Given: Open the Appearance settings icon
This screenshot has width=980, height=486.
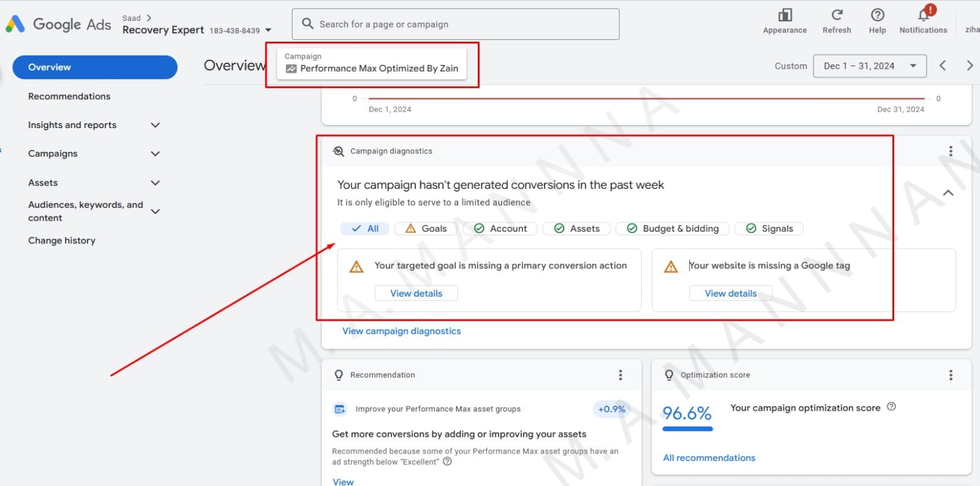Looking at the screenshot, I should tap(785, 15).
